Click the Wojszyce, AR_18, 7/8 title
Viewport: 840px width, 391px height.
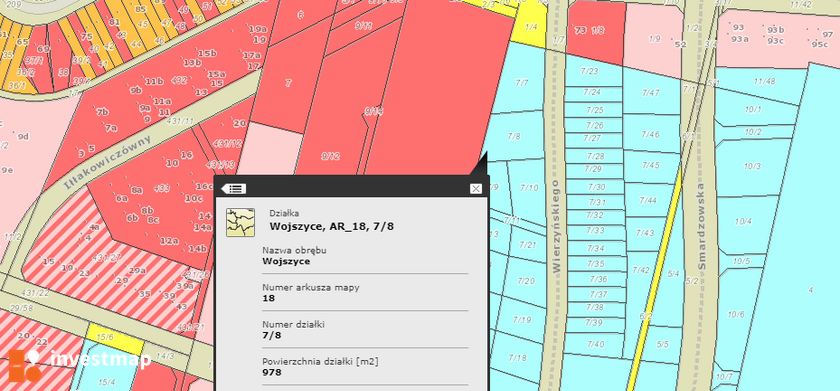point(332,227)
